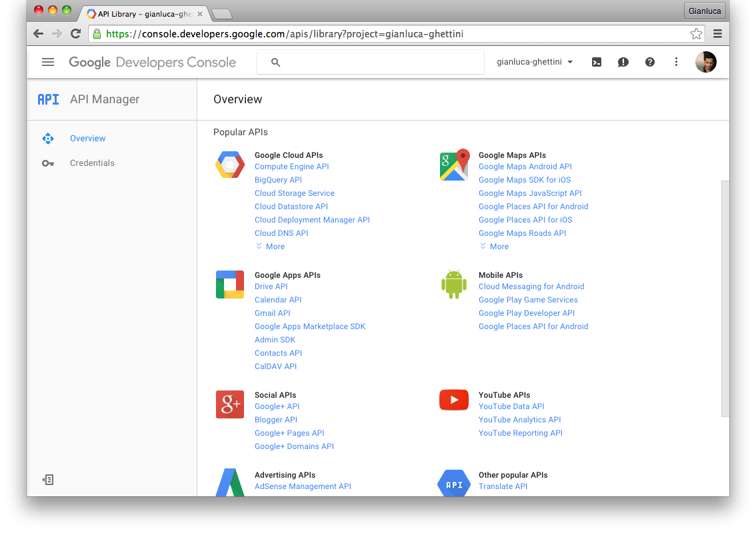Open Gmail API link
The height and width of the screenshot is (533, 756).
coord(273,313)
